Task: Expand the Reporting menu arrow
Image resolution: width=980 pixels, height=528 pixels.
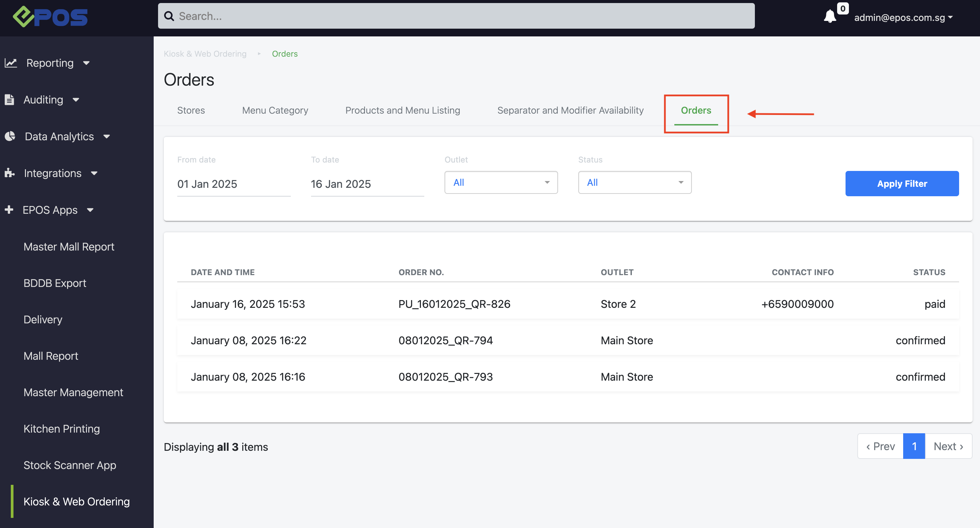Action: coord(86,63)
